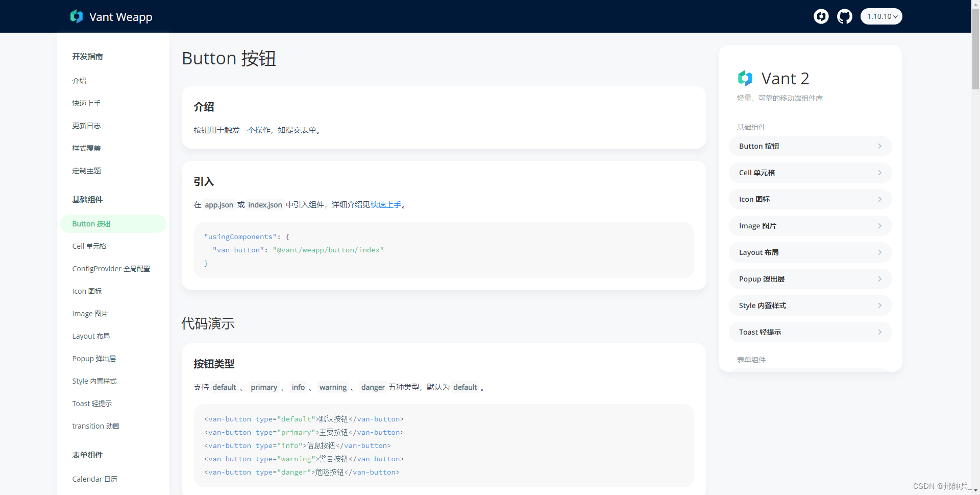Click the app.json inline code
This screenshot has width=980, height=495.
point(219,205)
